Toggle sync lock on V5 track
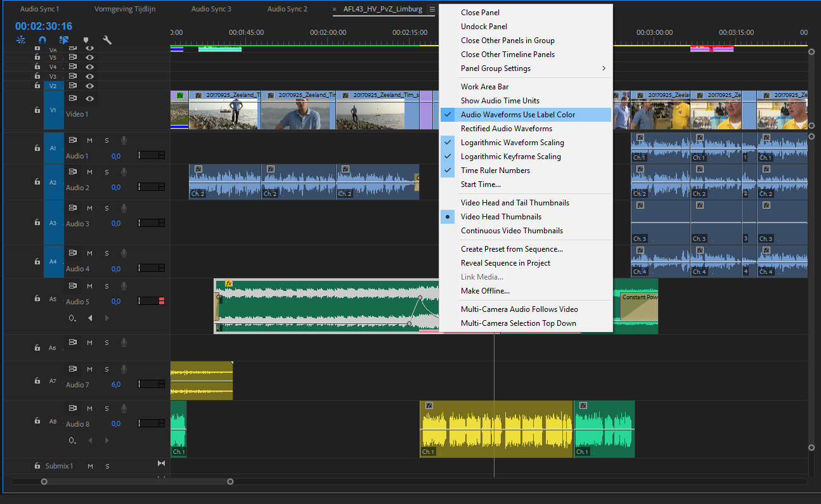 click(73, 57)
